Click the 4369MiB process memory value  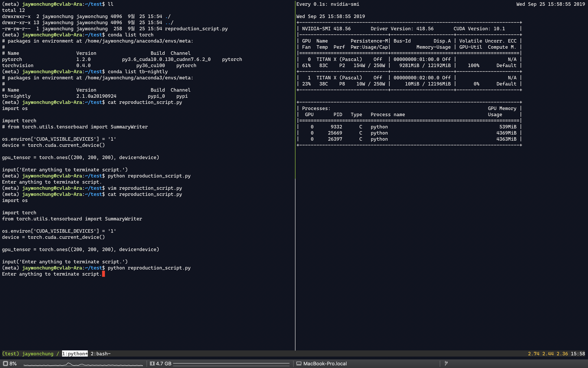[x=506, y=133]
